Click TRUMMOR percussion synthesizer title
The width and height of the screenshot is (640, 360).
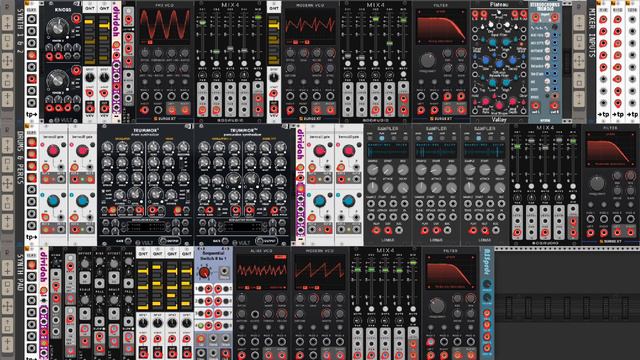(x=243, y=131)
